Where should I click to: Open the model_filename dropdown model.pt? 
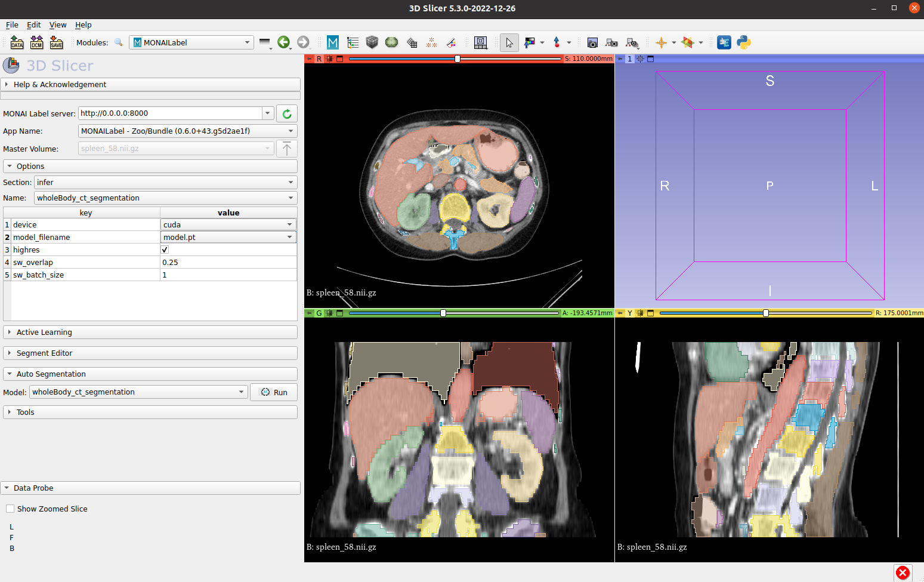tap(228, 238)
